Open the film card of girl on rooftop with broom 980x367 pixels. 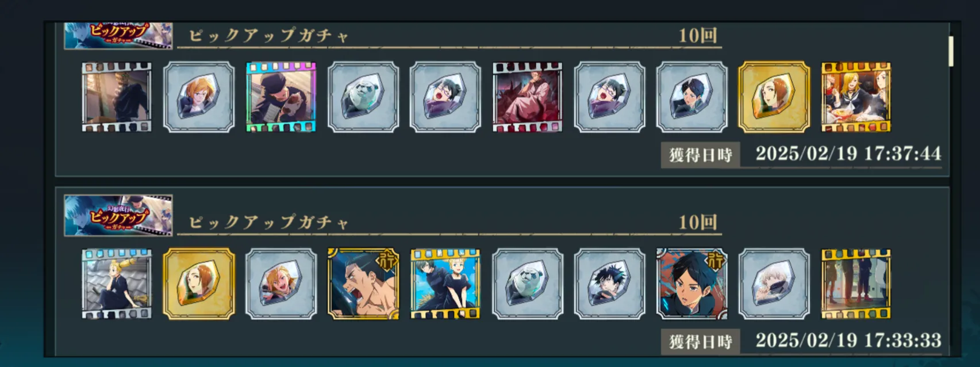[117, 284]
